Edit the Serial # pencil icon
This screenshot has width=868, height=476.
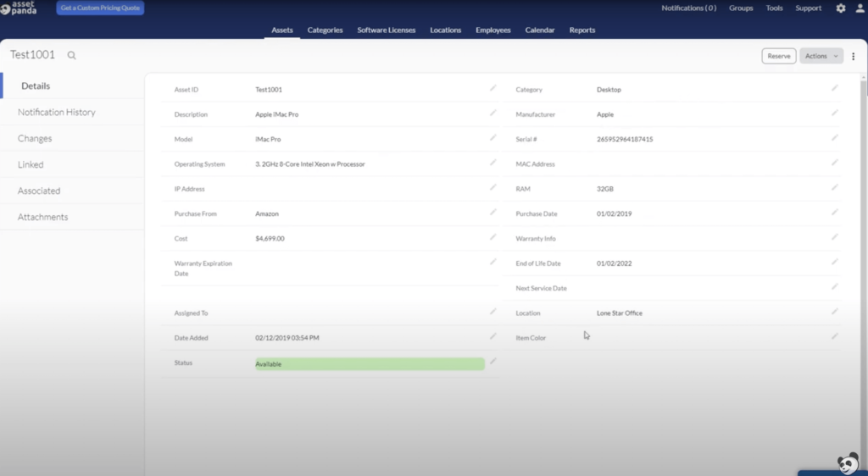pyautogui.click(x=834, y=138)
